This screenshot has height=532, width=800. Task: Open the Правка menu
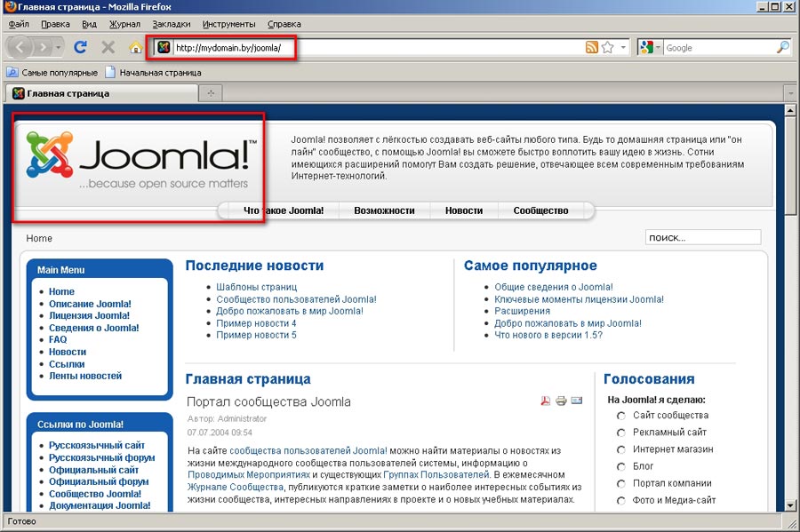pyautogui.click(x=55, y=24)
